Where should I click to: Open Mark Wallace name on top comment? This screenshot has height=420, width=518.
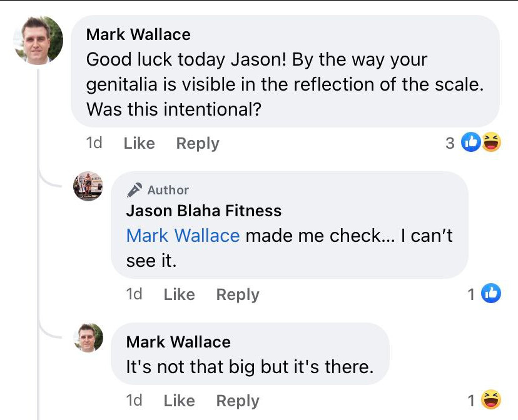click(x=138, y=34)
